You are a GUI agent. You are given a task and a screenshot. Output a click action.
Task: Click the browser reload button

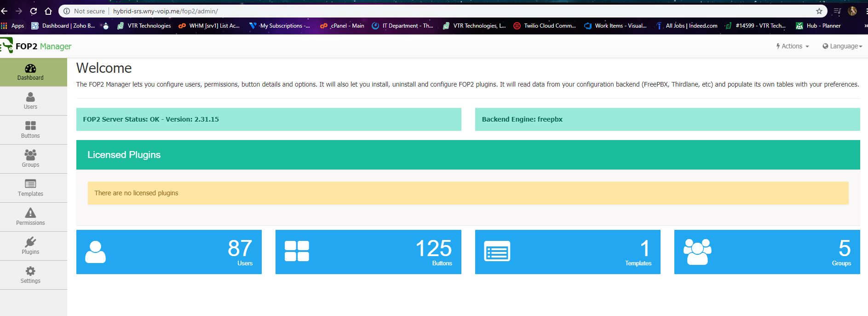coord(34,11)
